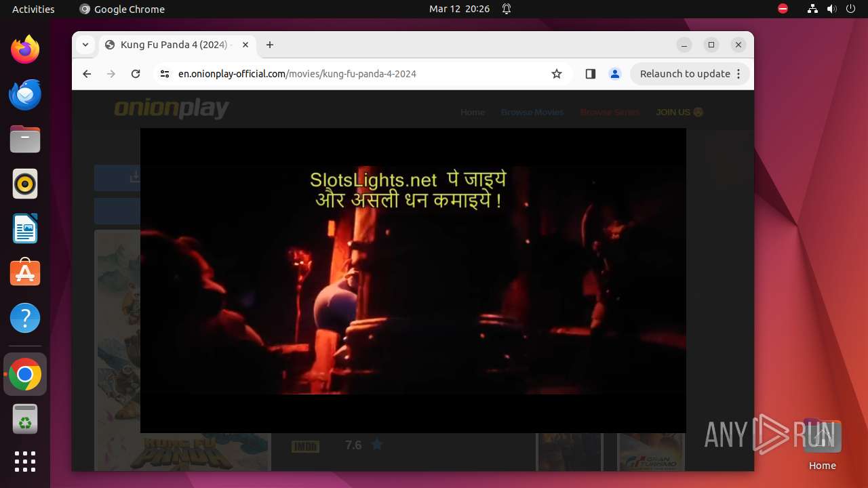Click the blue star beside 7.6 rating
The width and height of the screenshot is (868, 488).
pos(377,445)
